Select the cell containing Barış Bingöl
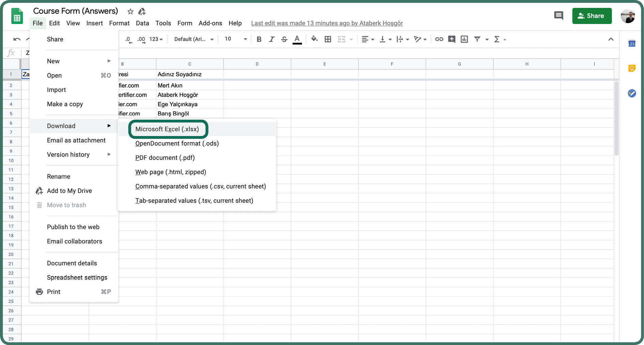 pyautogui.click(x=190, y=114)
